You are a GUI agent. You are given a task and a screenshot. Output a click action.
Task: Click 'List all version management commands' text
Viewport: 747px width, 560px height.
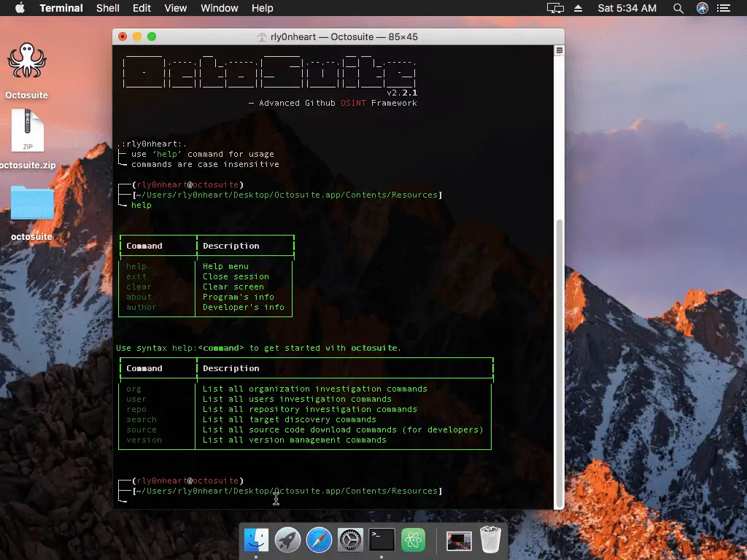295,440
